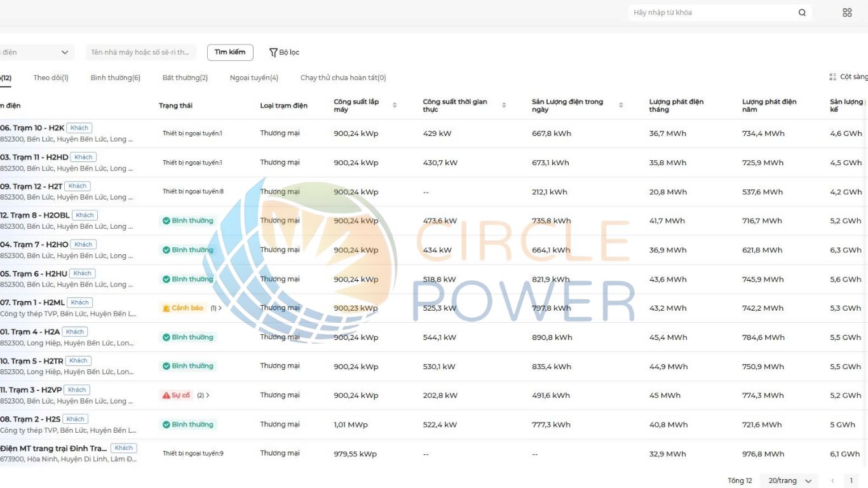Open the 06. Trạm 10 - H2K station
This screenshot has width=868, height=488.
pyautogui.click(x=32, y=128)
